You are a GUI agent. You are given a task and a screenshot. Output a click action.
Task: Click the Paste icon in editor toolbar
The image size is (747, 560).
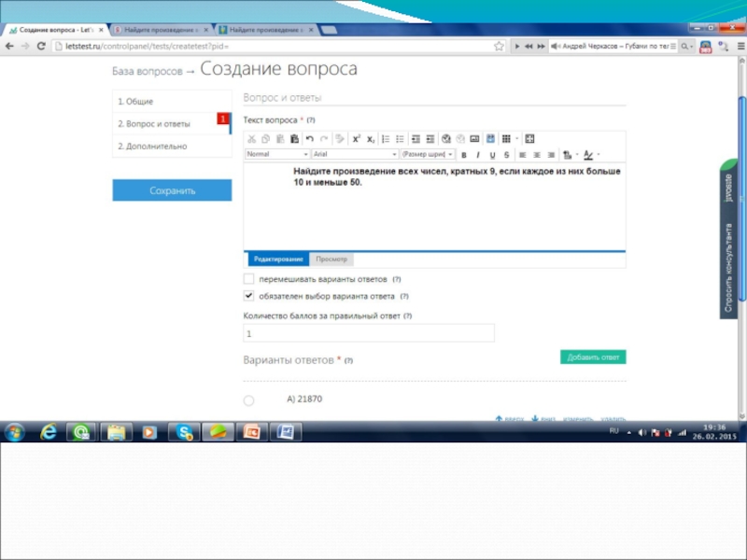point(280,139)
